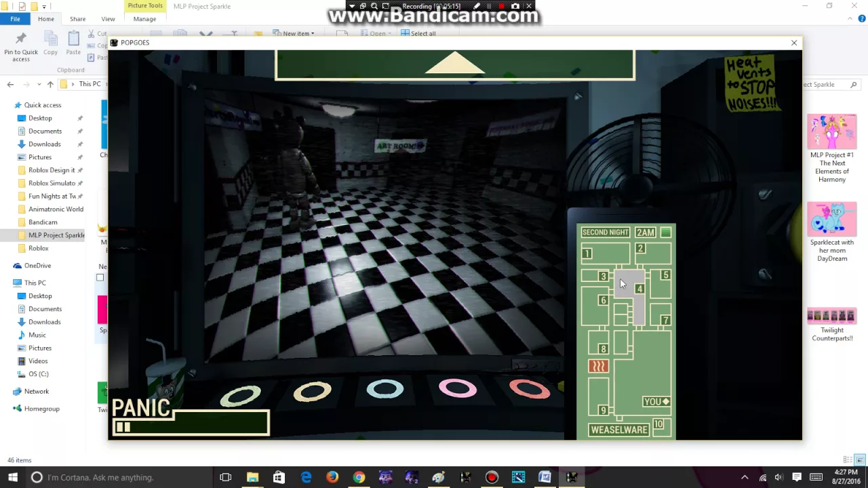Click the red ring button

click(530, 389)
